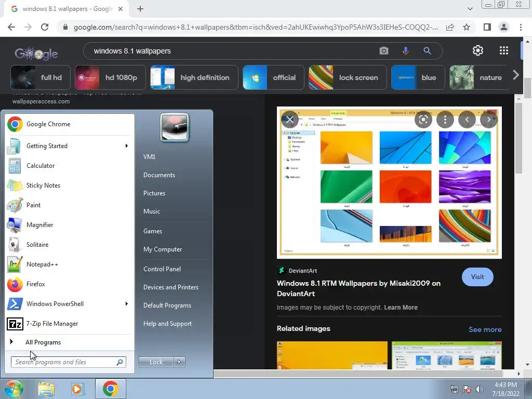Click the Lock button
Screen dimensions: 532x399
(x=156, y=362)
